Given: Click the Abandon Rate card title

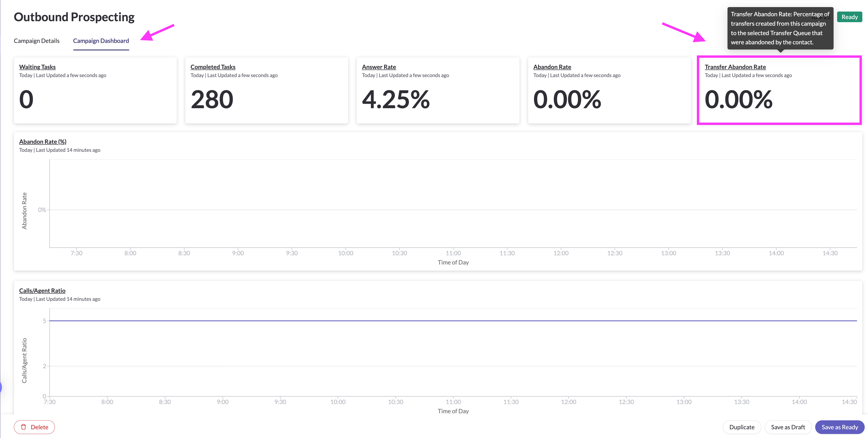Looking at the screenshot, I should [552, 67].
